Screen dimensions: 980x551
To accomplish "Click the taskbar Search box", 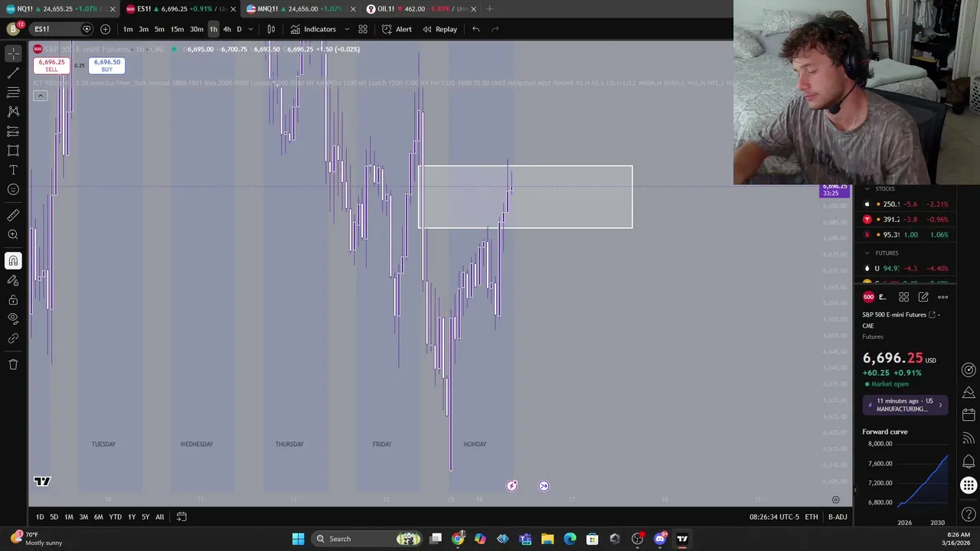I will point(367,539).
